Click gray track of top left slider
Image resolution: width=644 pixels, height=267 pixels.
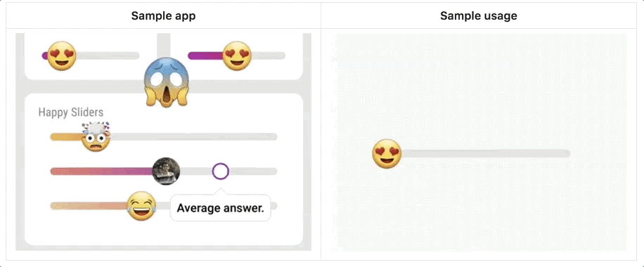click(108, 56)
